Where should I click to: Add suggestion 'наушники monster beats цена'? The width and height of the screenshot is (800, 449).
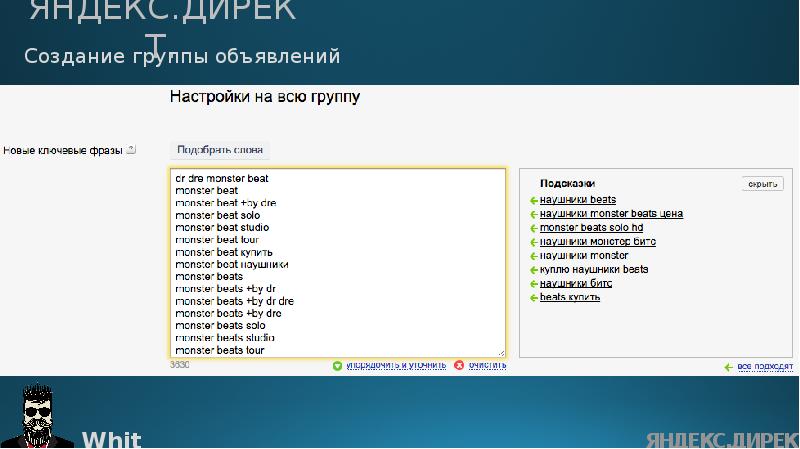[x=610, y=214]
